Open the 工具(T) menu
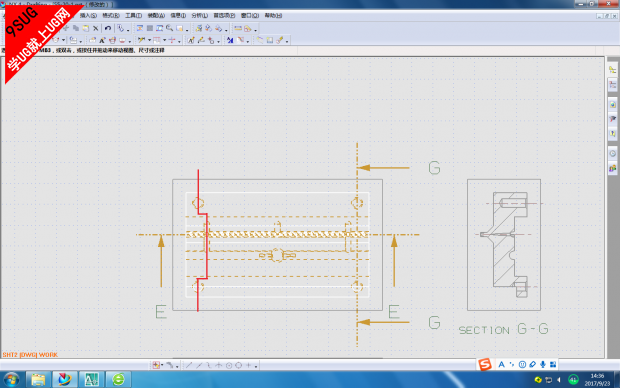Viewport: 620px width, 388px height. 134,15
